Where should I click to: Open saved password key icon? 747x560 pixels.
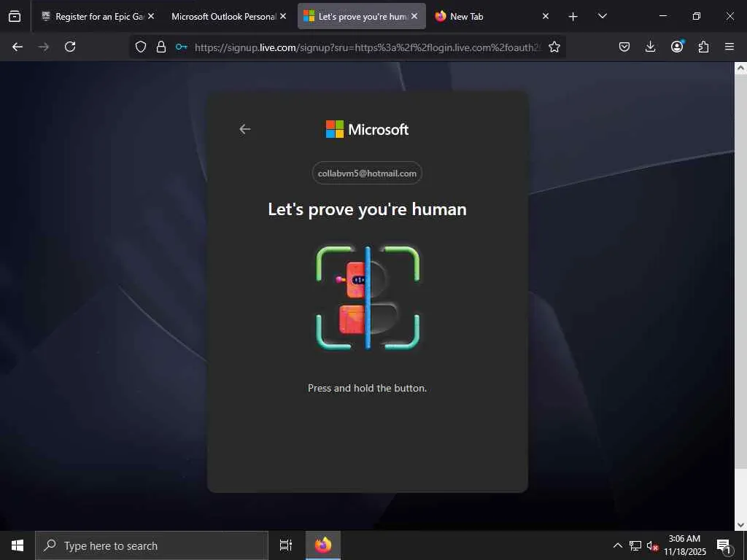[181, 47]
